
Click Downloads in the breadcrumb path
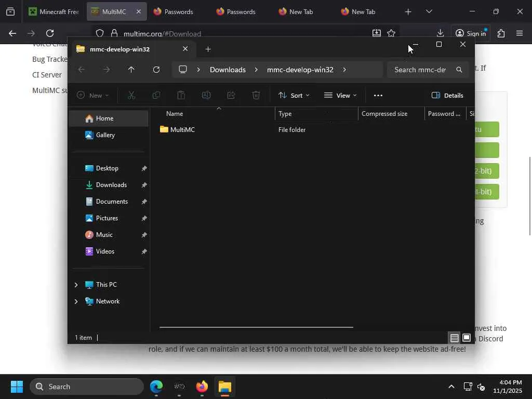[x=228, y=70]
